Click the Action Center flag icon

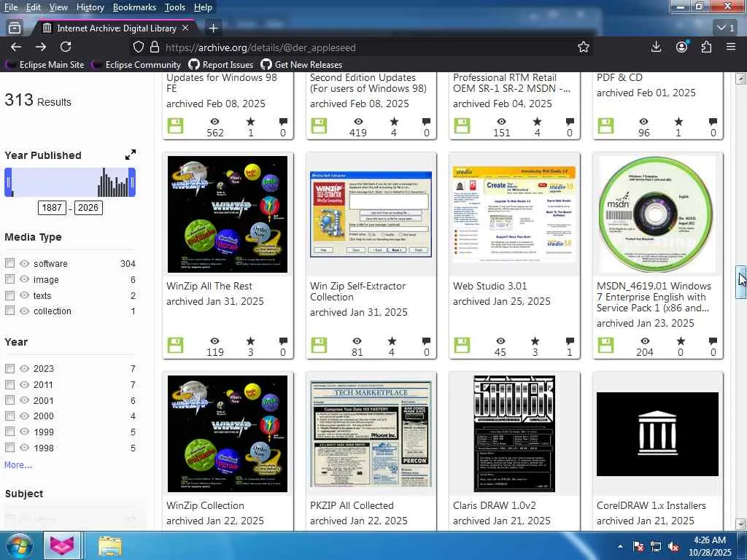click(x=638, y=546)
